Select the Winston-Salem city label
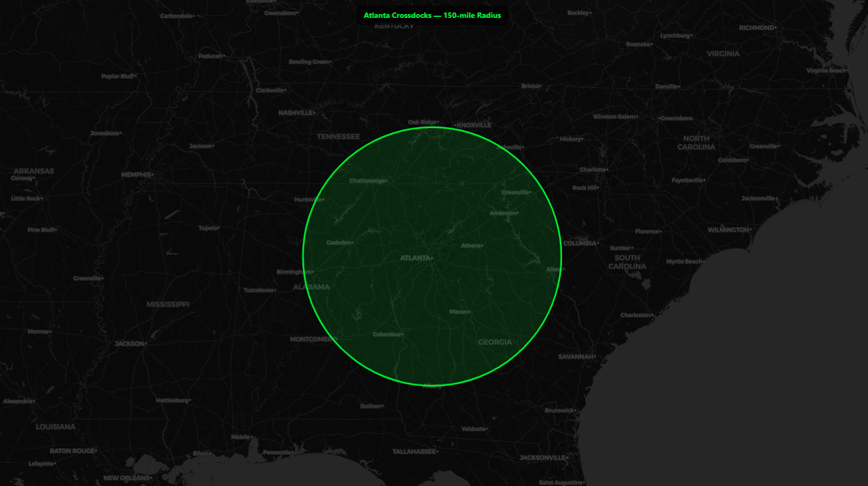This screenshot has width=868, height=486. pyautogui.click(x=614, y=117)
